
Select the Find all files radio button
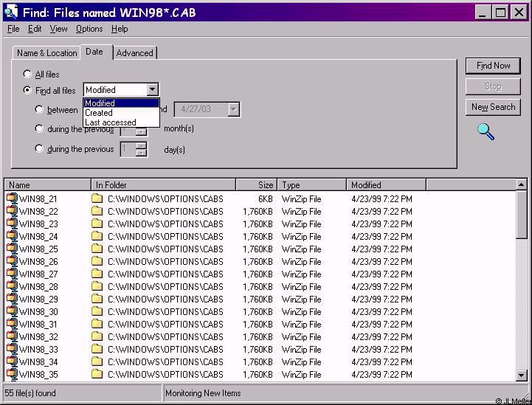(27, 90)
